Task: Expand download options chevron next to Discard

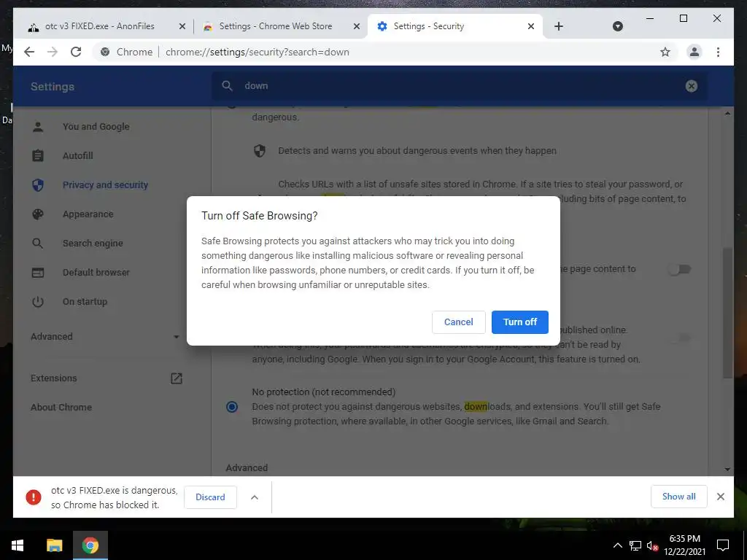Action: (255, 497)
